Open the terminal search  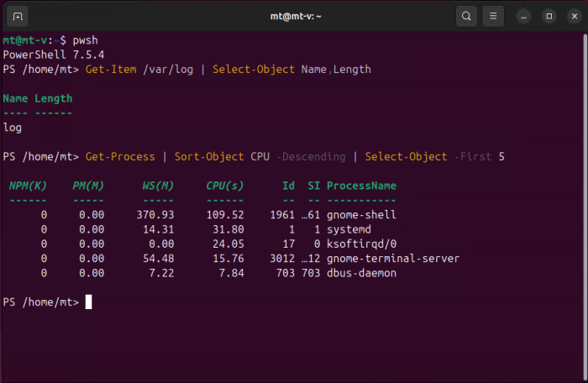pyautogui.click(x=466, y=16)
